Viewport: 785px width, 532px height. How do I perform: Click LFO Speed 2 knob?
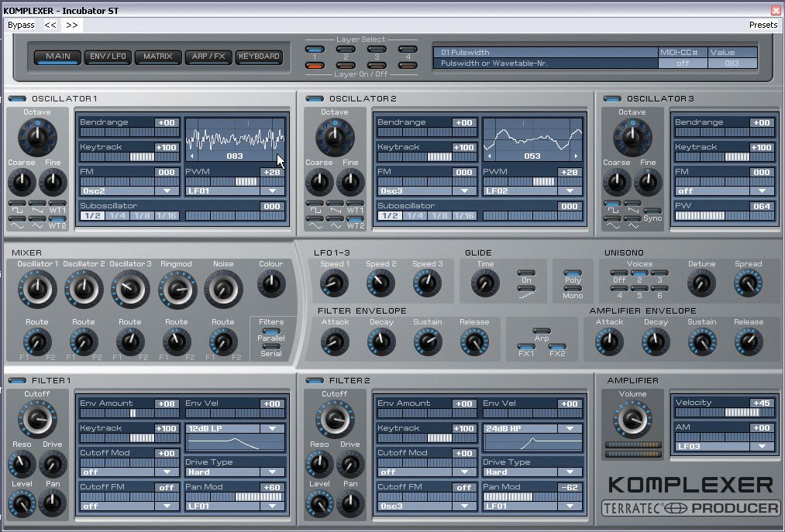380,283
